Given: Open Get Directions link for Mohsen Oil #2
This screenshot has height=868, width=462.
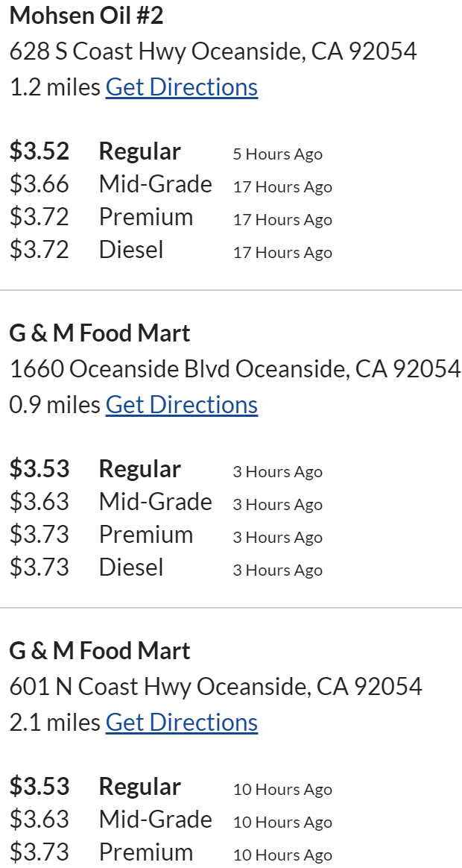Looking at the screenshot, I should [x=182, y=87].
